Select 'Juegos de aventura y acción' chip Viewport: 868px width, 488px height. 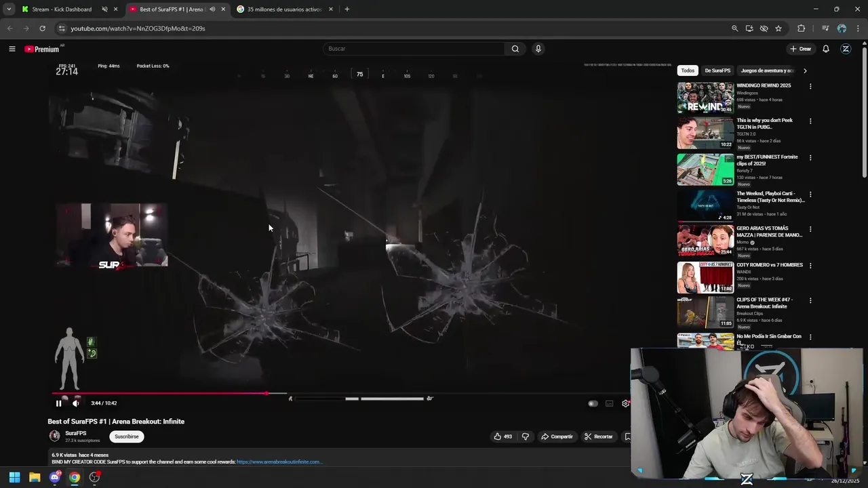pos(767,70)
